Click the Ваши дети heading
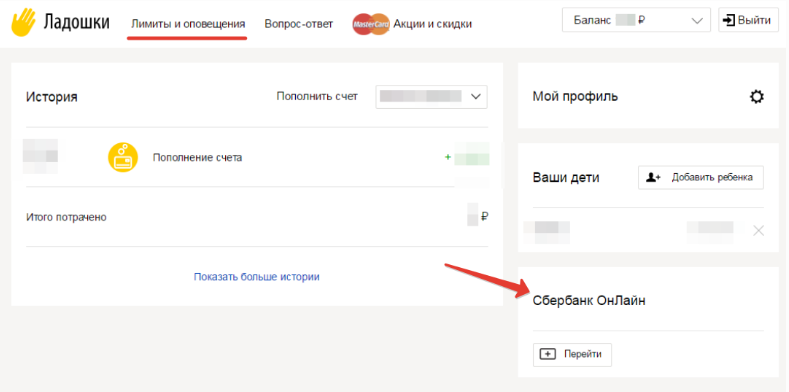789x392 pixels. pos(566,178)
